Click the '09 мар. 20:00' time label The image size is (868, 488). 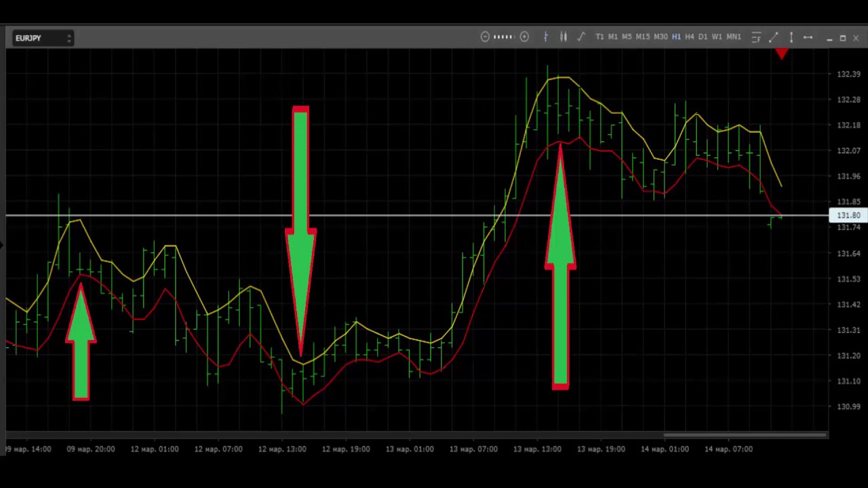point(91,449)
